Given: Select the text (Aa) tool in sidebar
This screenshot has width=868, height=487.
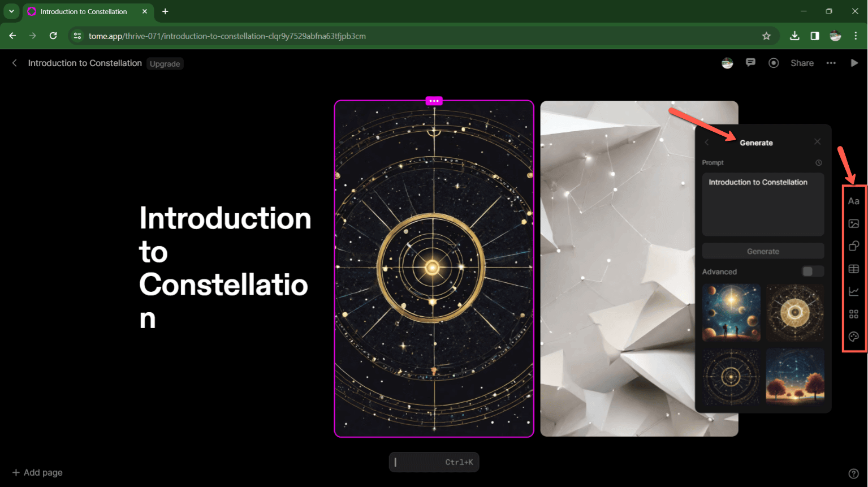Looking at the screenshot, I should [854, 200].
